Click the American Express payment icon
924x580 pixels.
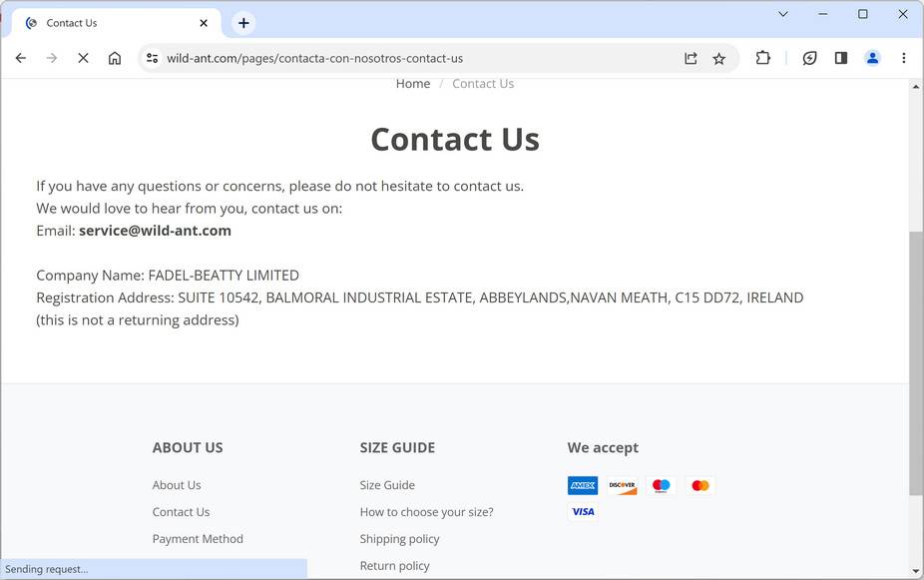pyautogui.click(x=583, y=486)
